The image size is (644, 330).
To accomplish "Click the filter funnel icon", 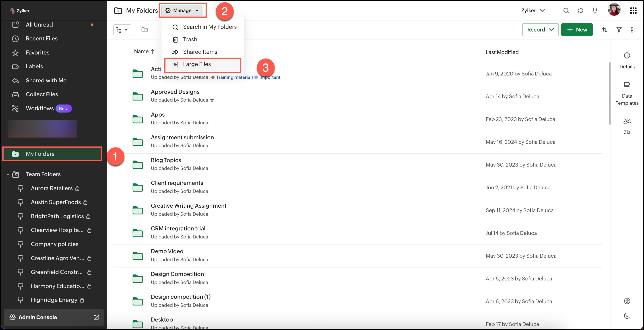I will [x=619, y=30].
